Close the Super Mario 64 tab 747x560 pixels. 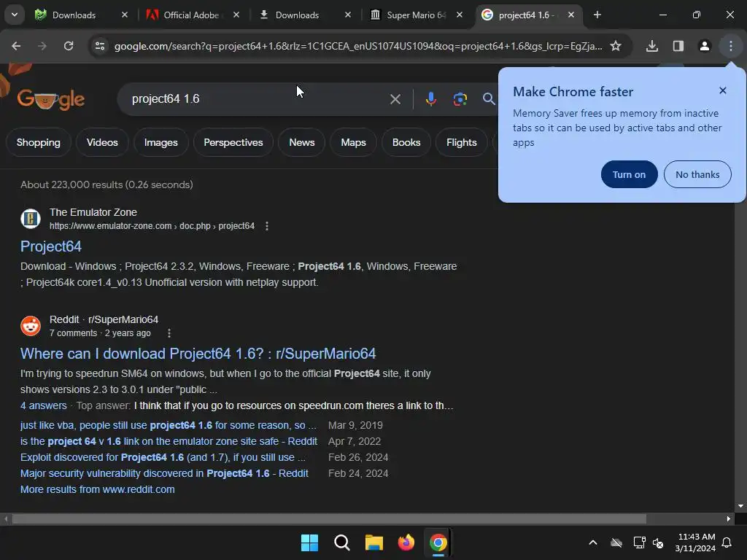tap(460, 15)
